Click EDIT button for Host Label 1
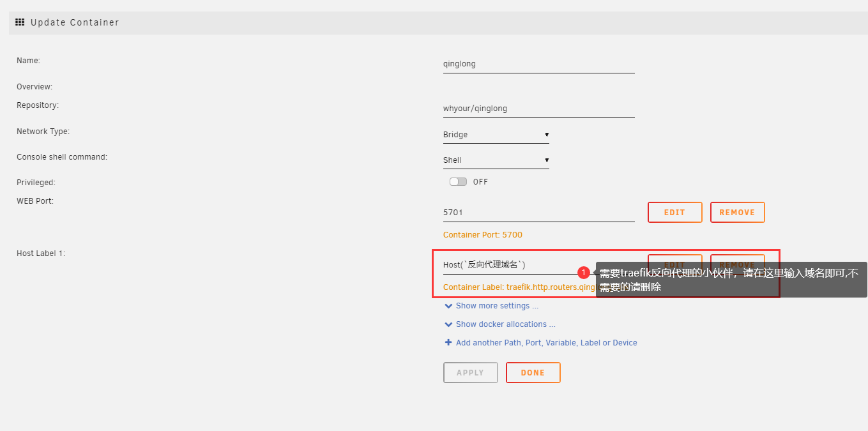 point(674,264)
